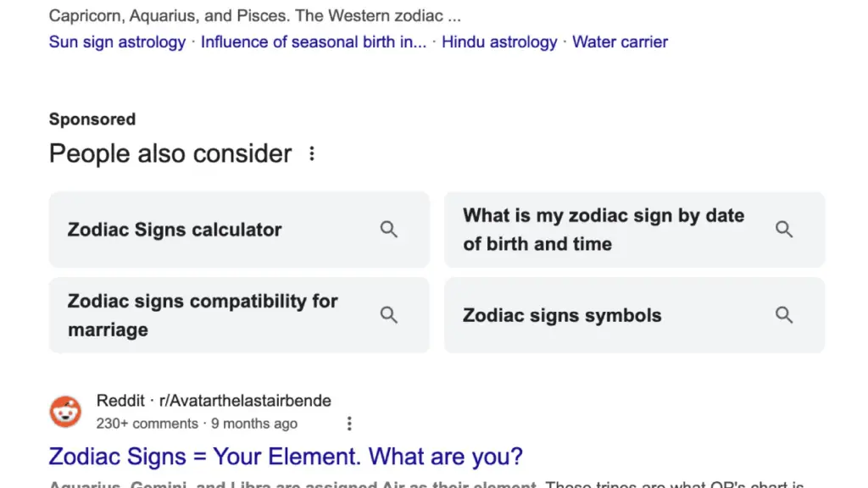This screenshot has height=488, width=868.
Task: Open options menu beside People also consider
Action: (312, 153)
